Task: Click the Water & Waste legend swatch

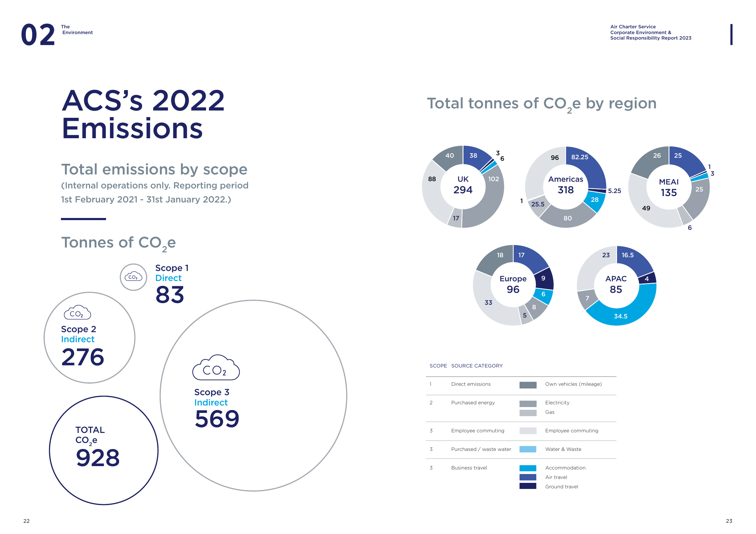Action: click(528, 449)
